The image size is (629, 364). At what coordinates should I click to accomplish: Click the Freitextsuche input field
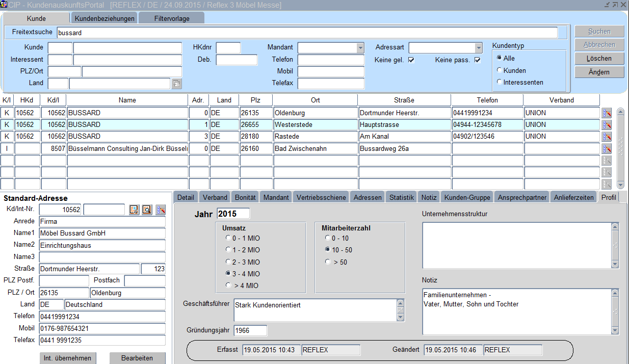click(x=306, y=33)
